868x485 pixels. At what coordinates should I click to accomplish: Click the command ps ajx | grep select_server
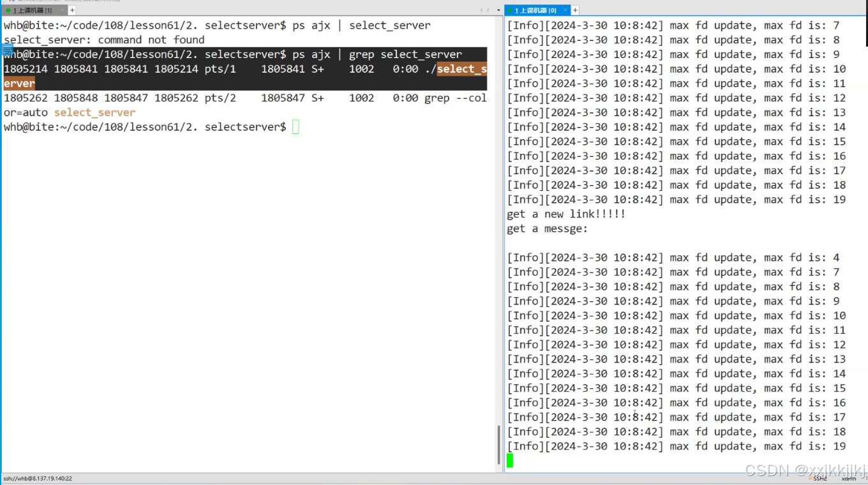tap(377, 54)
